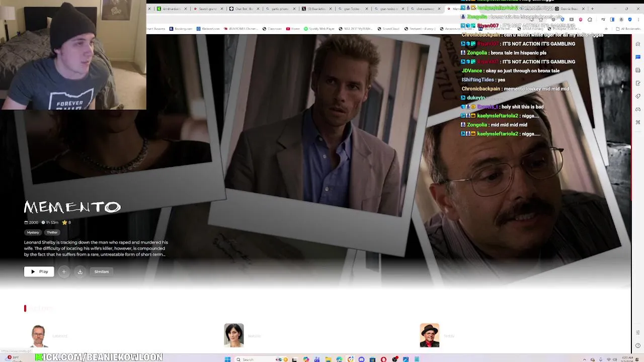This screenshot has width=644, height=362.
Task: Open the All Bookmarks folder
Action: pos(628,29)
